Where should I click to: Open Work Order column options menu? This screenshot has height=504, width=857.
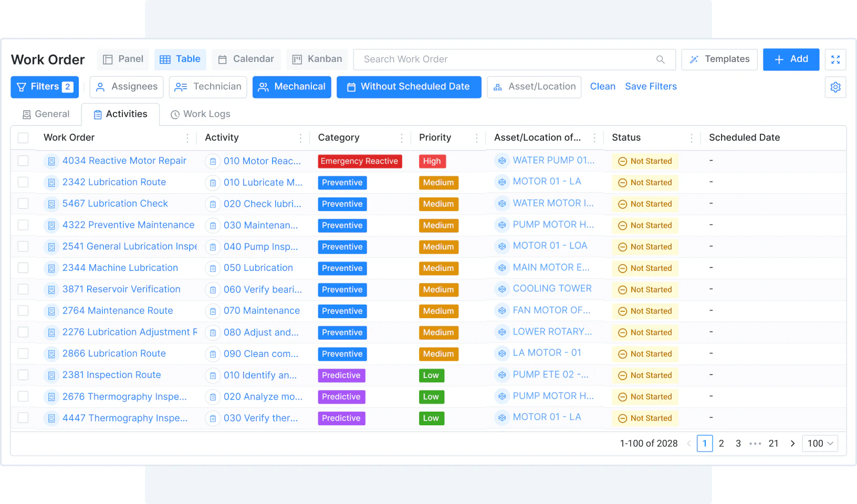187,138
